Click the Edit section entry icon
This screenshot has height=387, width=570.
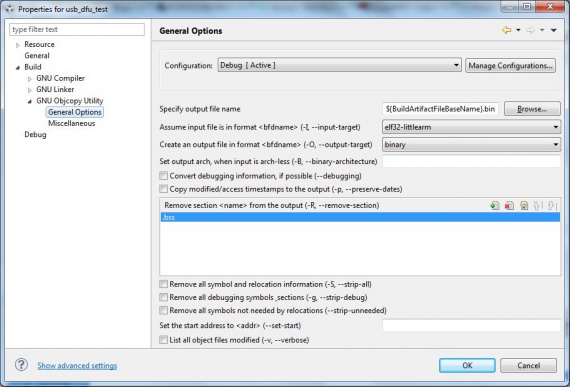[x=523, y=206]
